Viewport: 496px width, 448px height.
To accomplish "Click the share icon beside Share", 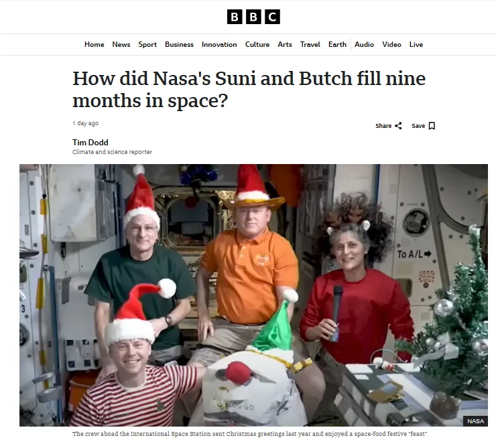I will pyautogui.click(x=399, y=126).
